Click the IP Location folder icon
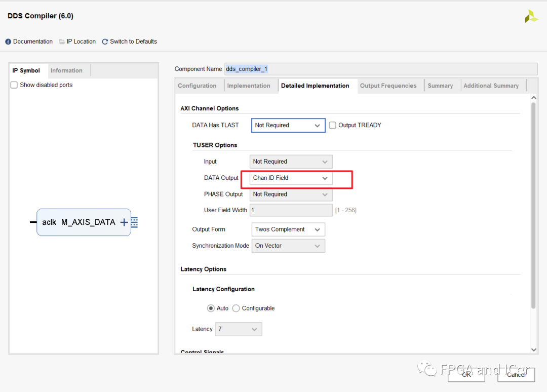The image size is (547, 392). 62,42
